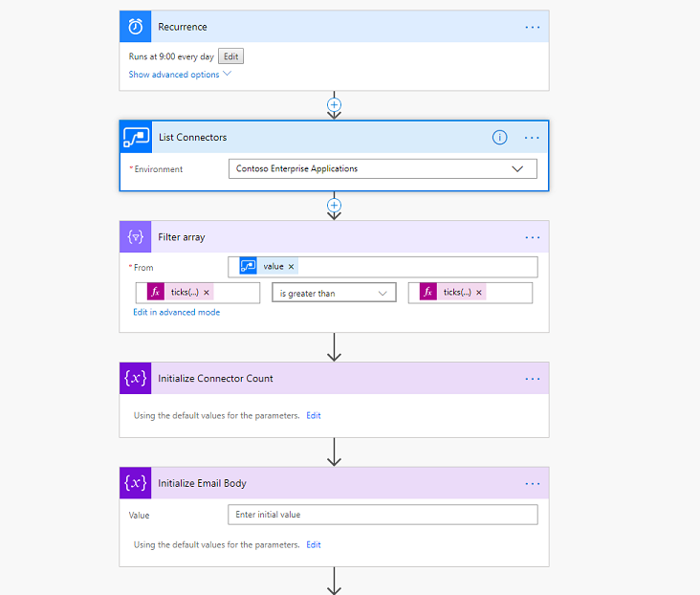Click Edit link in Initialize Connector Count
Image resolution: width=700 pixels, height=595 pixels.
point(314,416)
